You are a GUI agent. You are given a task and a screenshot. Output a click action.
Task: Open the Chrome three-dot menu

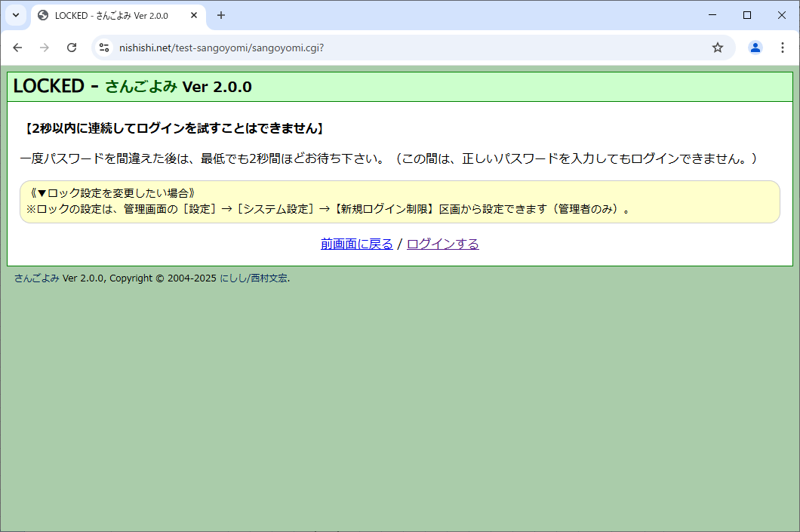point(782,48)
